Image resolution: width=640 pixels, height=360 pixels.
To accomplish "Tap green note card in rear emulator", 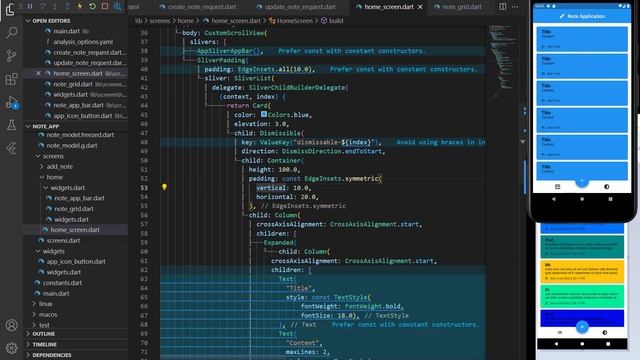I will 582,296.
